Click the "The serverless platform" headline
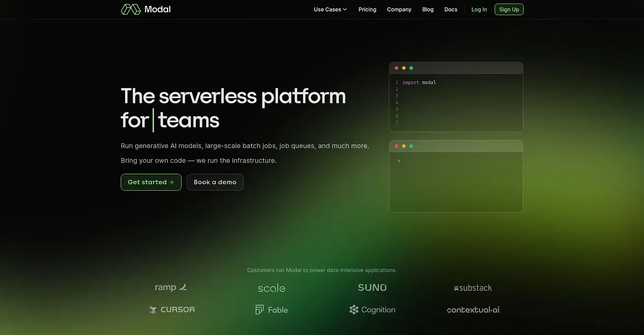 (x=233, y=96)
